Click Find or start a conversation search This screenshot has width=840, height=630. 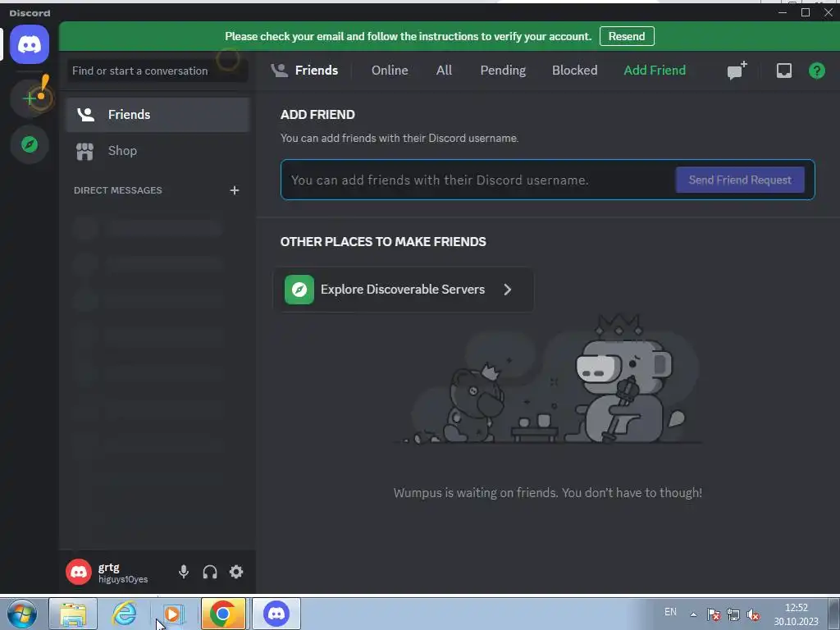click(x=157, y=71)
